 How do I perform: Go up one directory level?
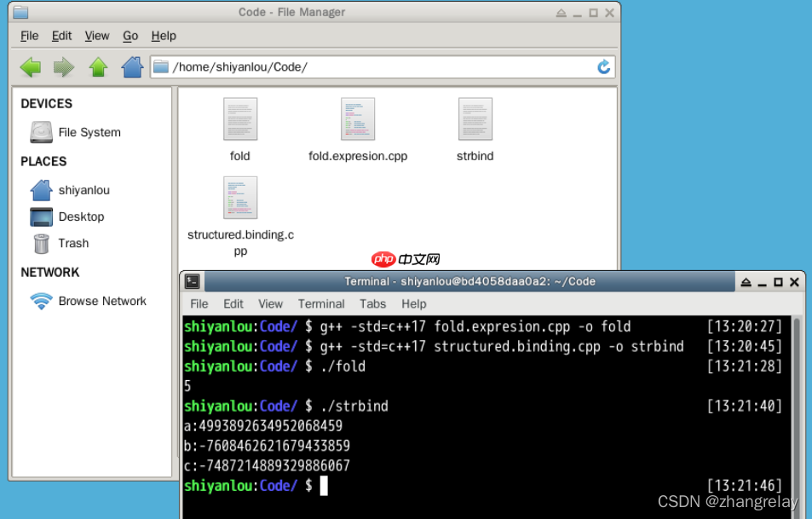pyautogui.click(x=97, y=66)
